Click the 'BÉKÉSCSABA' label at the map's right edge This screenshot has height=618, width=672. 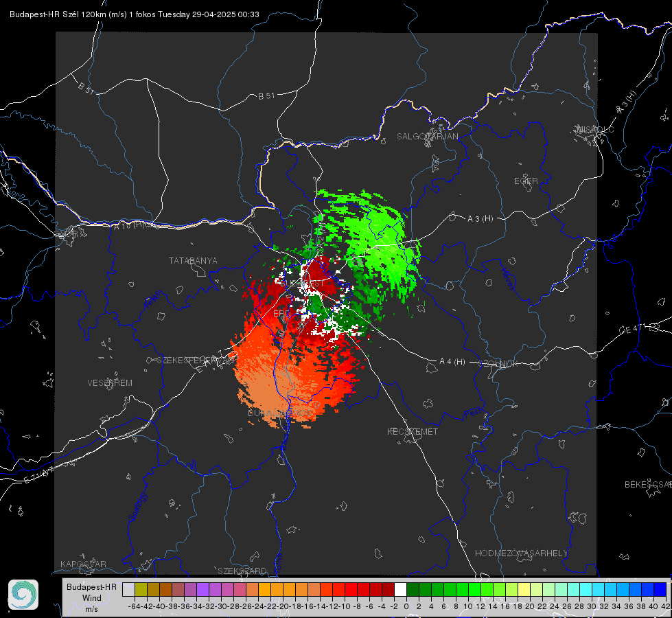coord(648,484)
